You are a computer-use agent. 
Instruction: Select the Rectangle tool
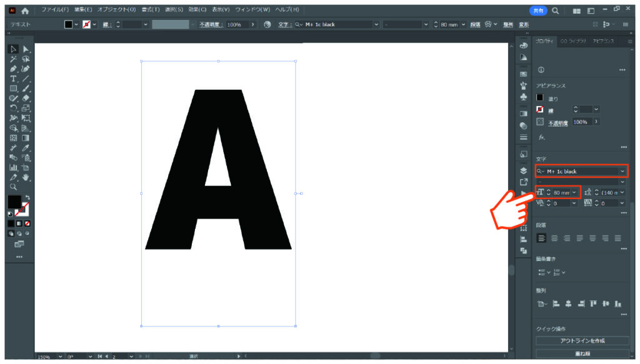(x=13, y=89)
